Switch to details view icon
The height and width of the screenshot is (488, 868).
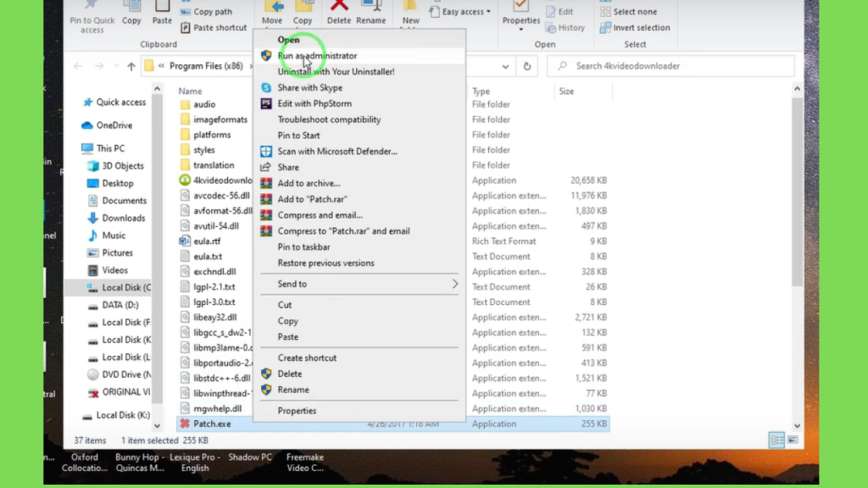pyautogui.click(x=776, y=441)
